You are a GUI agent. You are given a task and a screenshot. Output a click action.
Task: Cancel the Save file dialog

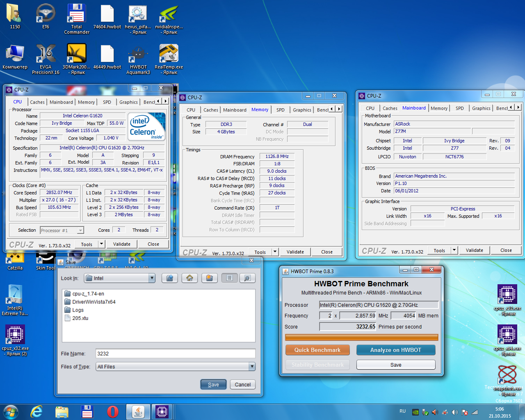(x=243, y=385)
